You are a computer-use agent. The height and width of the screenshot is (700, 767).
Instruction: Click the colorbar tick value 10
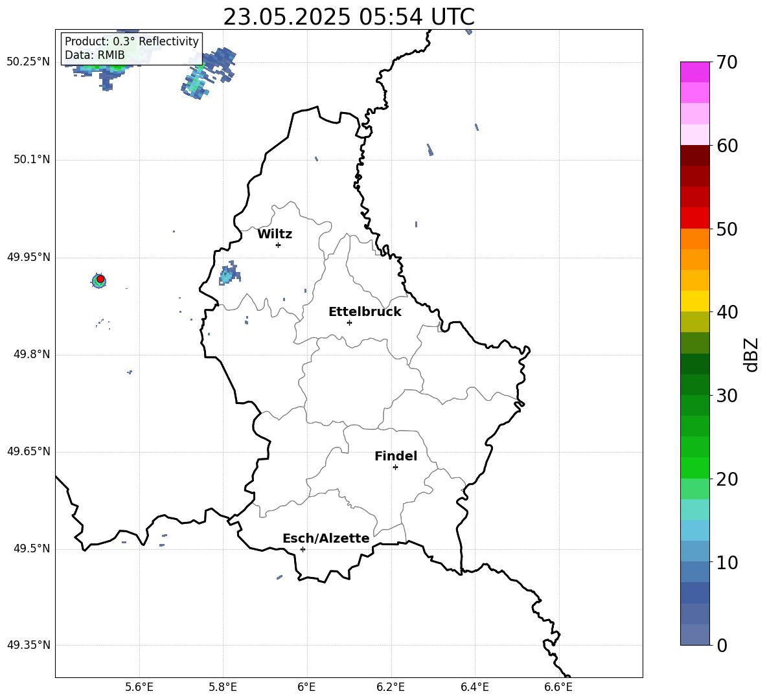pyautogui.click(x=727, y=563)
